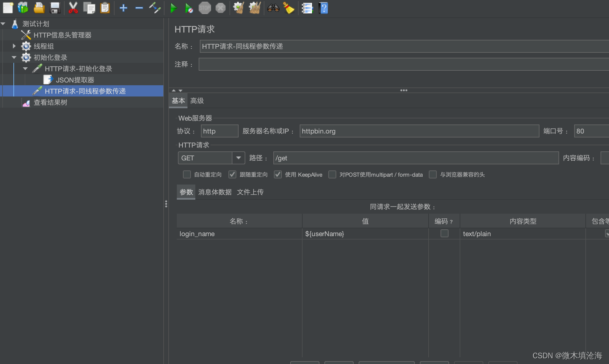Screen dimensions: 609x364
Task: Click the Stop test icon
Action: 205,8
